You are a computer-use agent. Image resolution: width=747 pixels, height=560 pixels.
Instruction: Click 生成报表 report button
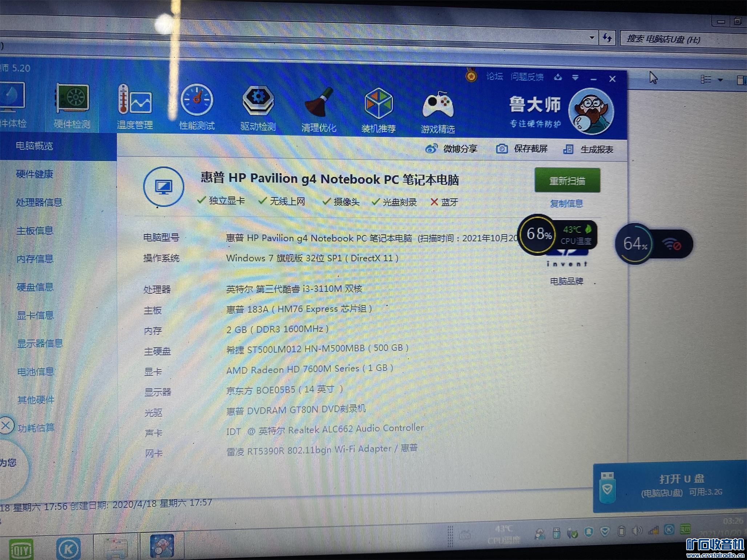click(x=588, y=149)
